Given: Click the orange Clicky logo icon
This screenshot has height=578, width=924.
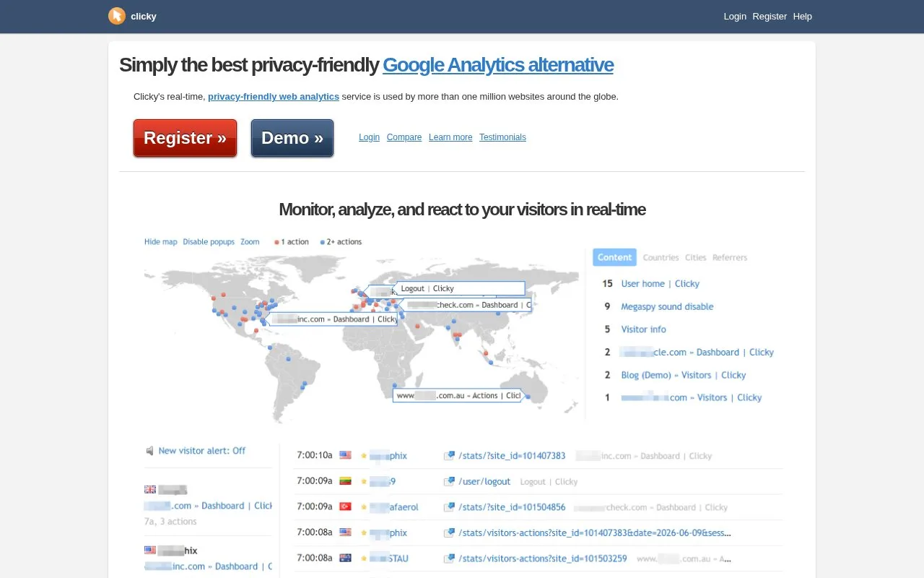Looking at the screenshot, I should click(x=116, y=16).
